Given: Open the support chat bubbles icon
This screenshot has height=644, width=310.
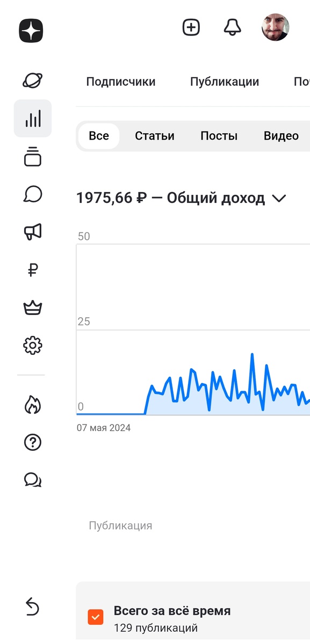Looking at the screenshot, I should (x=32, y=480).
